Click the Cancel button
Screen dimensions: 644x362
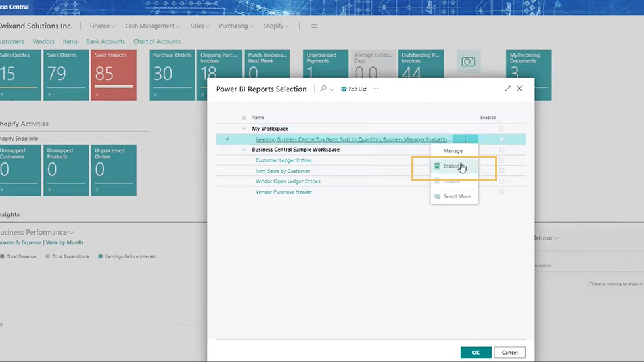tap(510, 353)
